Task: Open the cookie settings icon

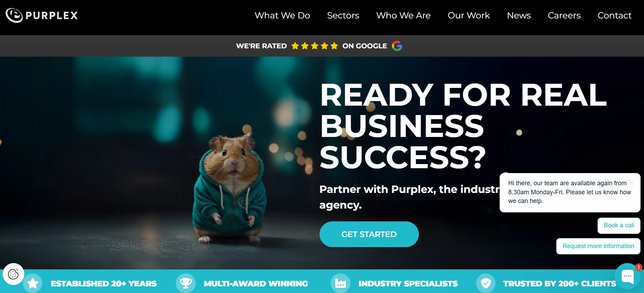Action: (14, 274)
